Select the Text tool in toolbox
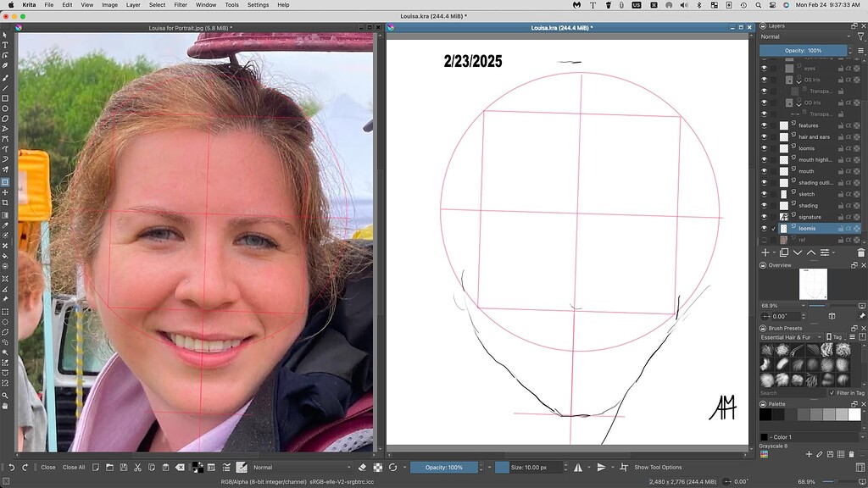This screenshot has width=868, height=488. pos(5,45)
